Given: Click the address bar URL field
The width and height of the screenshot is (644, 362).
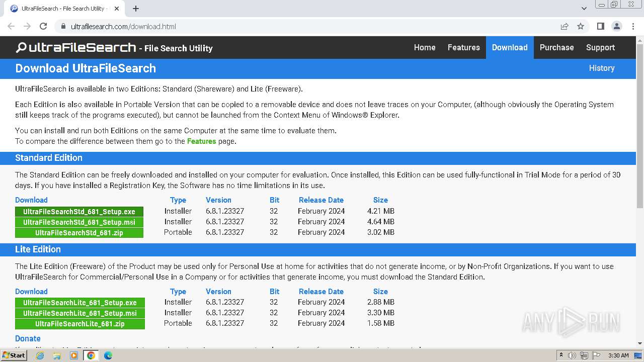Looking at the screenshot, I should [x=302, y=26].
